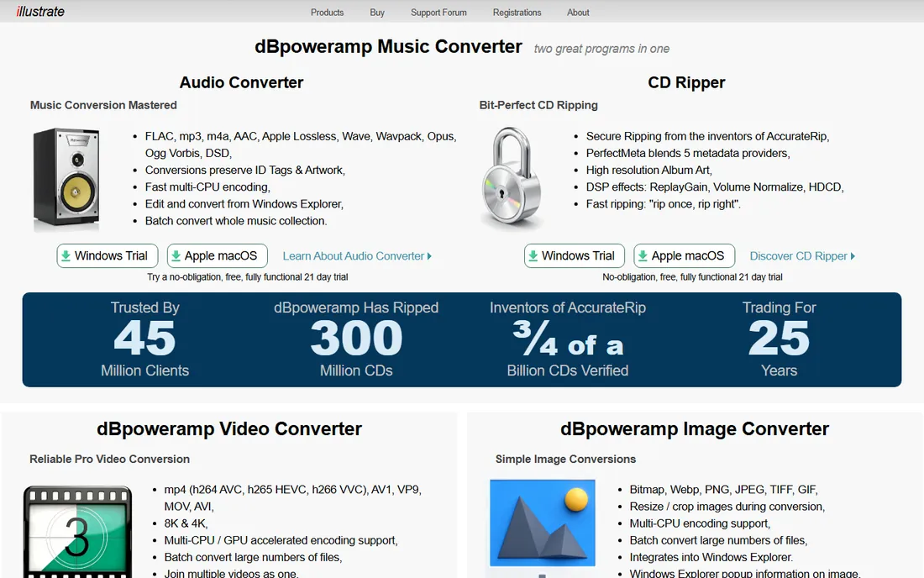
Task: Click 'two great programs in one' tagline
Action: [601, 49]
